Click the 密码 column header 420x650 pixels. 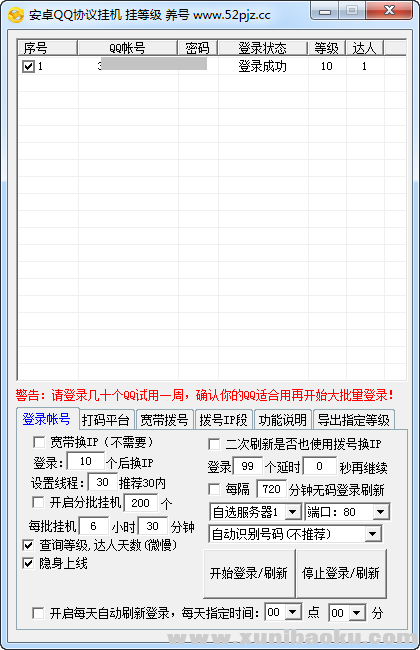point(197,48)
